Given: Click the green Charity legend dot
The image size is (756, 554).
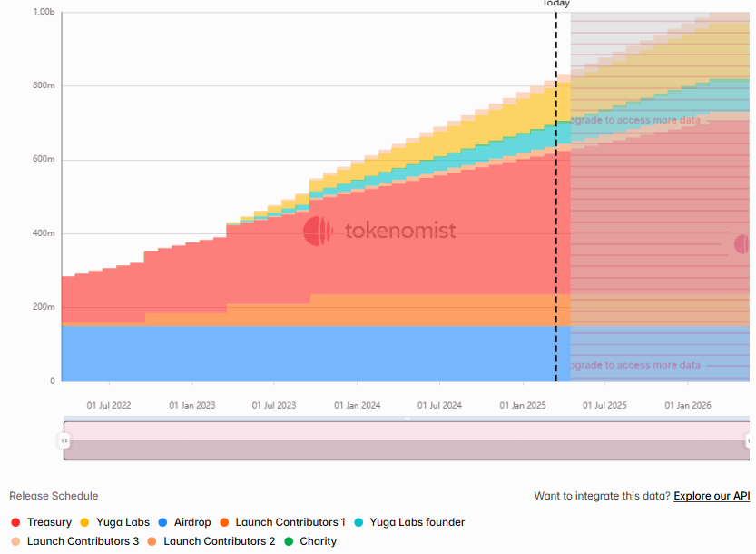Looking at the screenshot, I should [289, 541].
